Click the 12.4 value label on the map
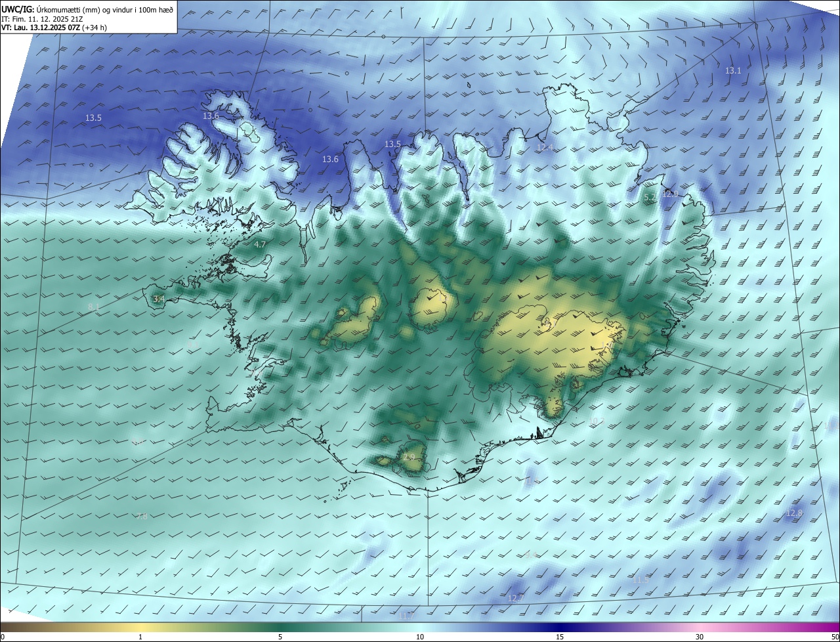840x642 pixels. coord(545,148)
